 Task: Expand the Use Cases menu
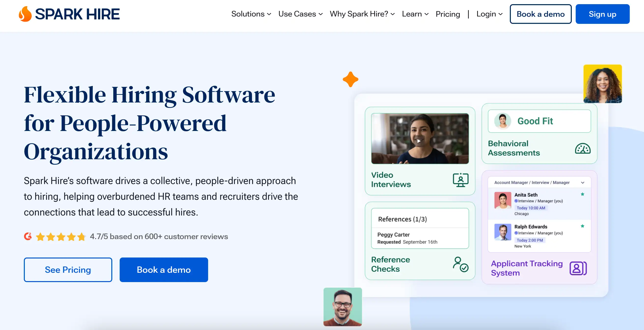coord(301,14)
